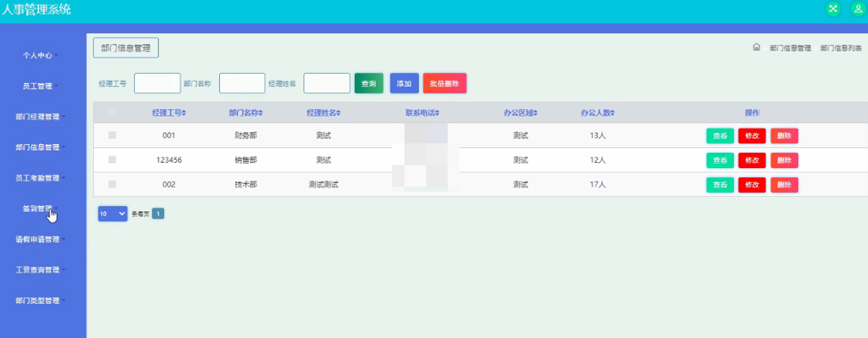
Task: Expand 员工考勤管理 sidebar menu
Action: coord(41,178)
